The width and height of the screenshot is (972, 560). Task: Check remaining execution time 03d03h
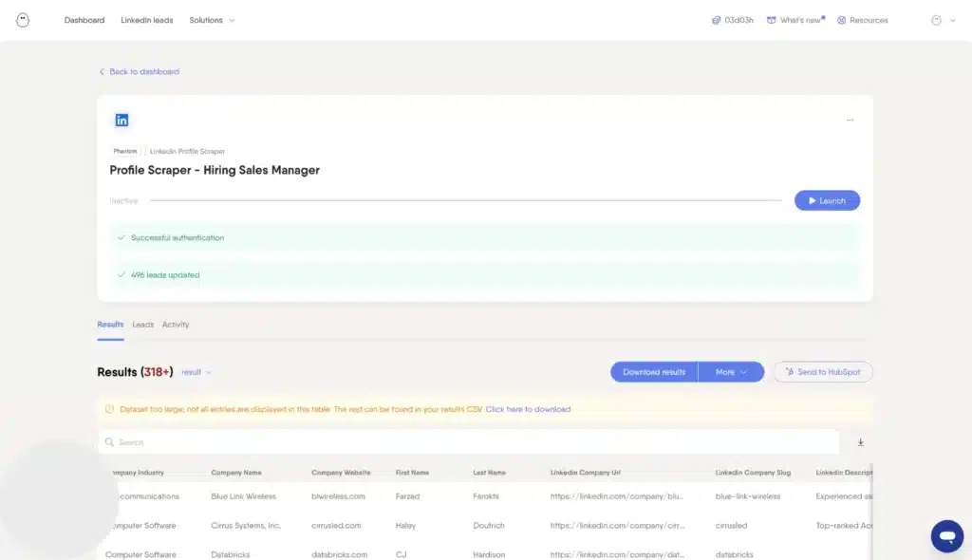pyautogui.click(x=733, y=20)
